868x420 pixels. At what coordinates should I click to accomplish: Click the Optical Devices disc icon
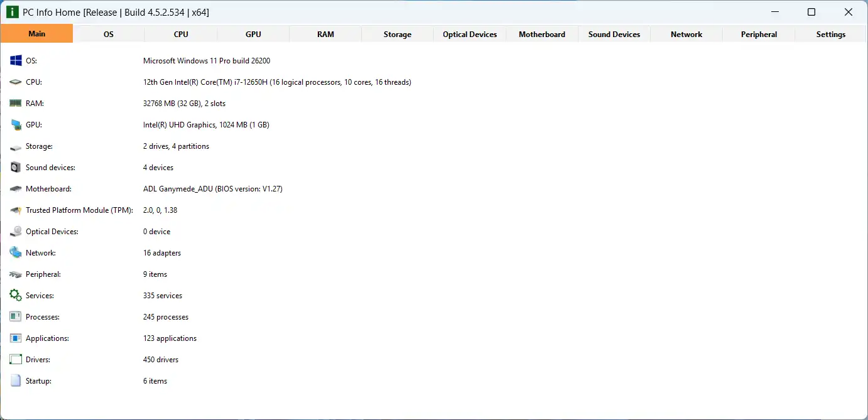tap(16, 232)
